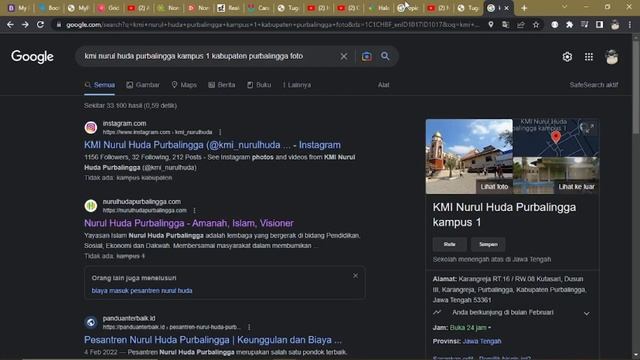Reload the page
Viewport: 640px width, 360px height.
(40, 25)
